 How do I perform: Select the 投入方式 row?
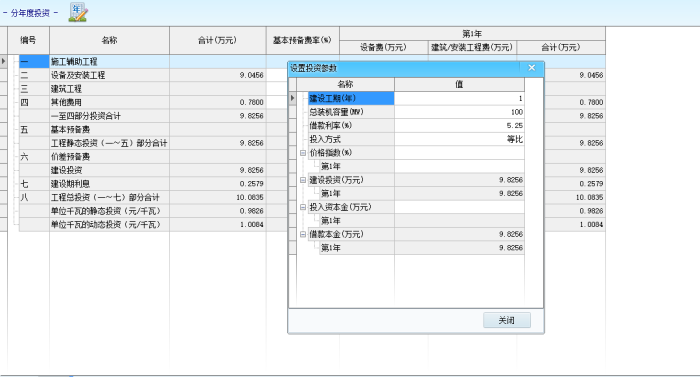click(351, 139)
